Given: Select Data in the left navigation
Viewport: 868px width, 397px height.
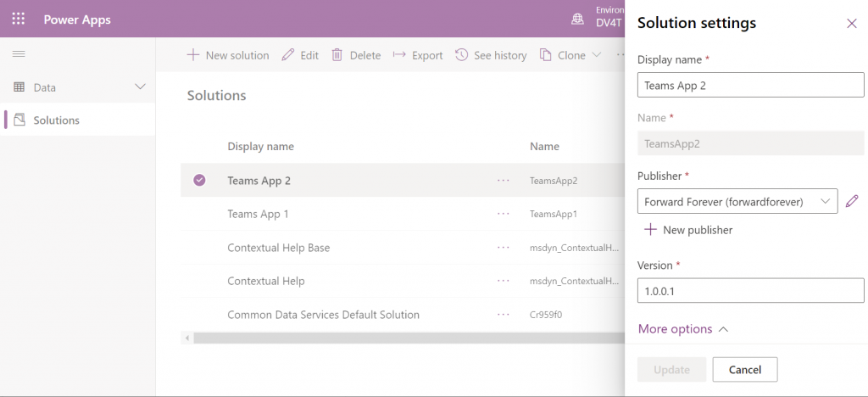Looking at the screenshot, I should click(77, 87).
